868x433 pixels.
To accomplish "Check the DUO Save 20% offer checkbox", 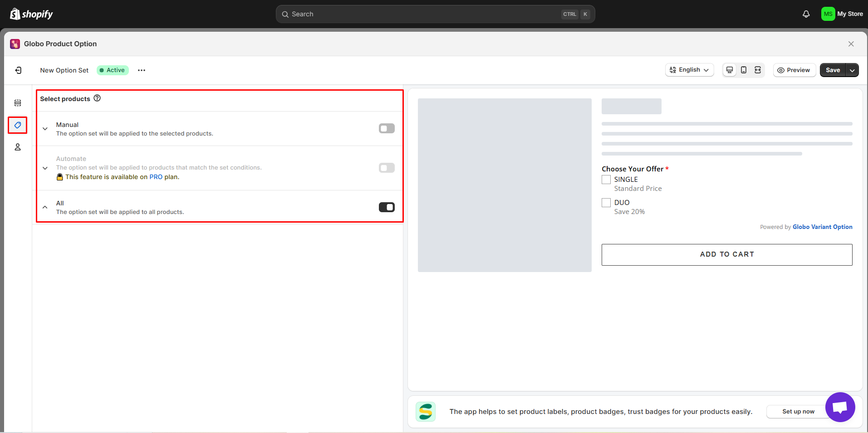I will (x=606, y=202).
